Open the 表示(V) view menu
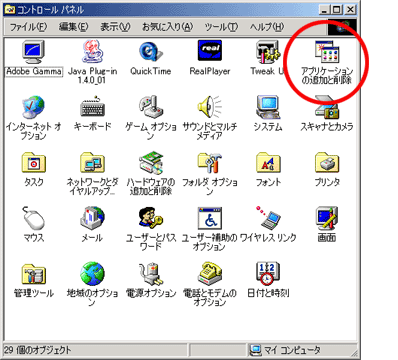Screen dimensions: 398x360 point(115,27)
